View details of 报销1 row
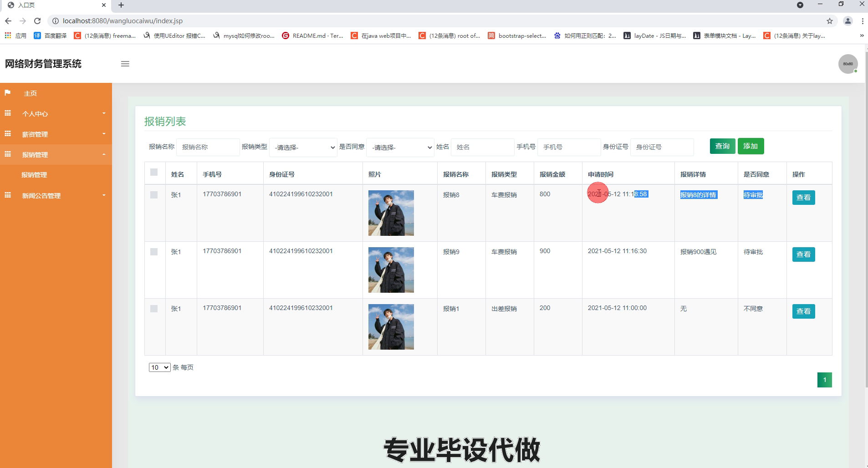 [803, 311]
